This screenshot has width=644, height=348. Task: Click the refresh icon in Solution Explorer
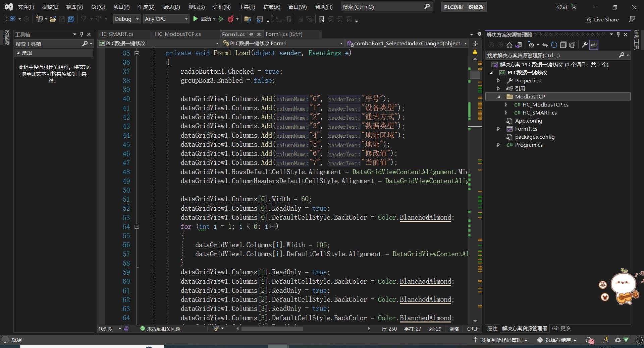pos(554,45)
